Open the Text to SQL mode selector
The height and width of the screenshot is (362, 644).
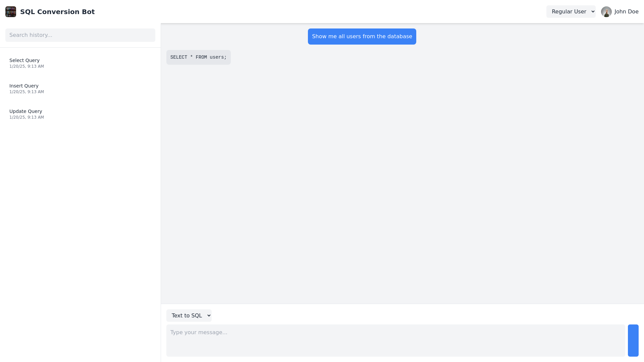[189, 315]
